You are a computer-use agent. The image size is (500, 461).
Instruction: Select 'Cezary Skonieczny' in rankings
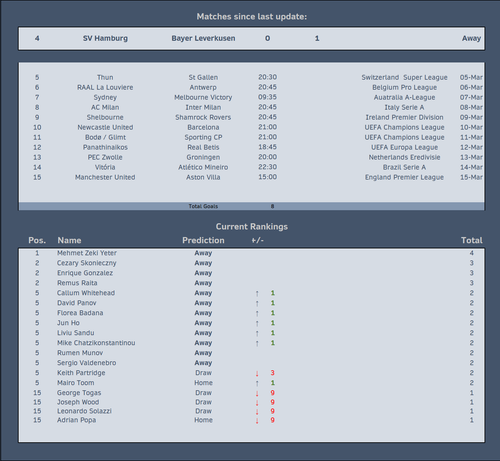(87, 263)
